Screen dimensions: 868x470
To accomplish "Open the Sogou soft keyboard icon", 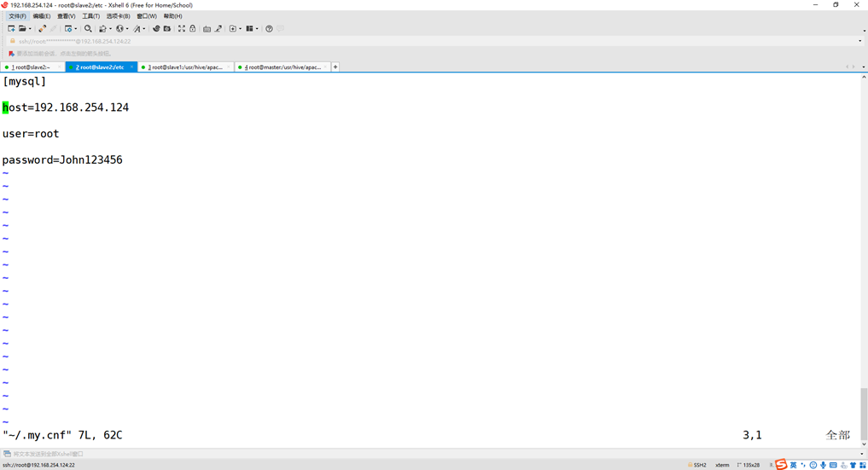I will coord(833,465).
